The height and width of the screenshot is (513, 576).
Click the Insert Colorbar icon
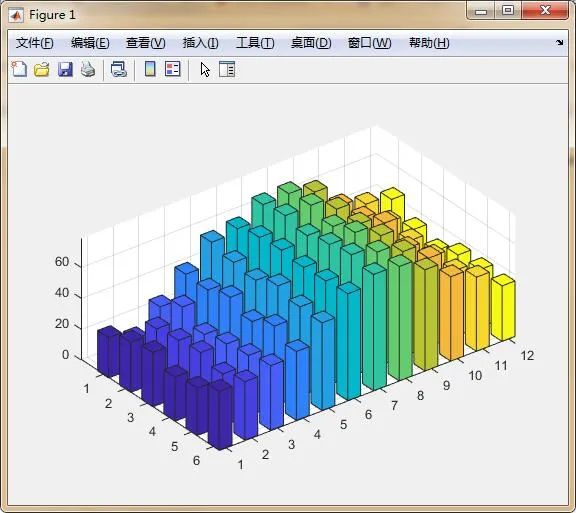click(150, 69)
